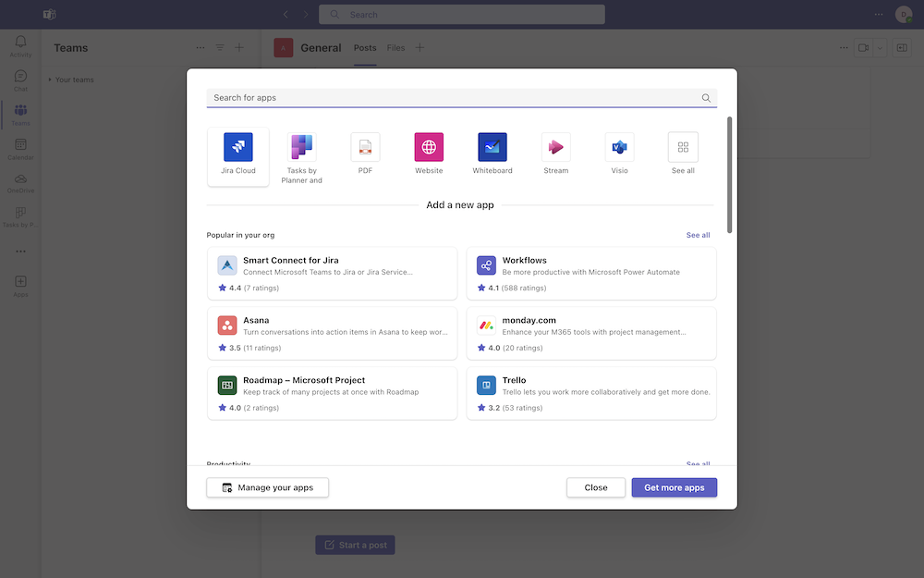Open Teams list filter icon
Viewport: 924px width, 578px height.
click(x=220, y=48)
